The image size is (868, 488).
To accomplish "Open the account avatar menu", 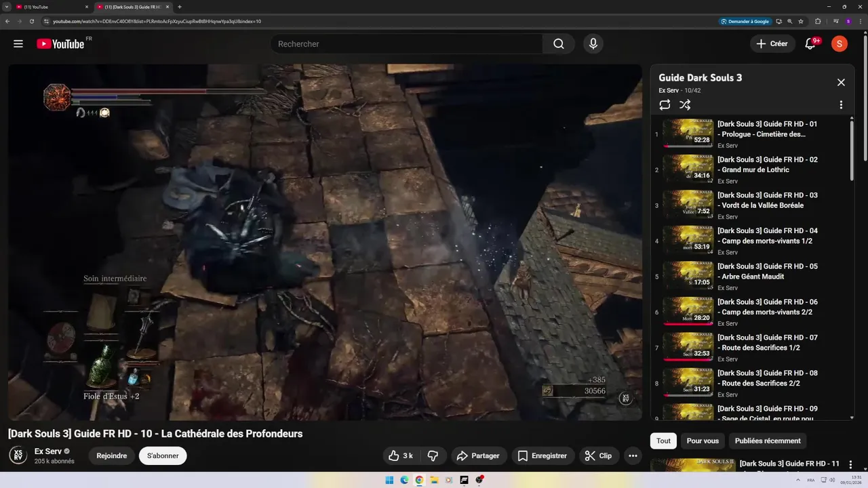I will (840, 44).
